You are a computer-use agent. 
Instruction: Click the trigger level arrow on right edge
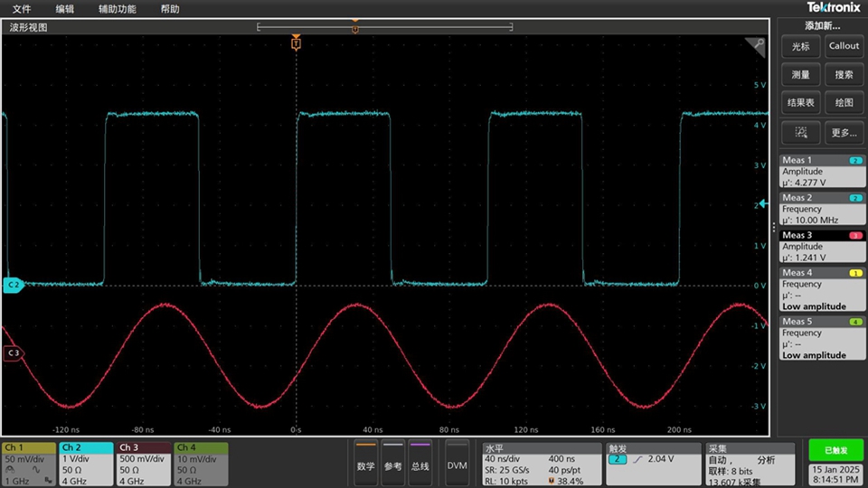point(764,204)
